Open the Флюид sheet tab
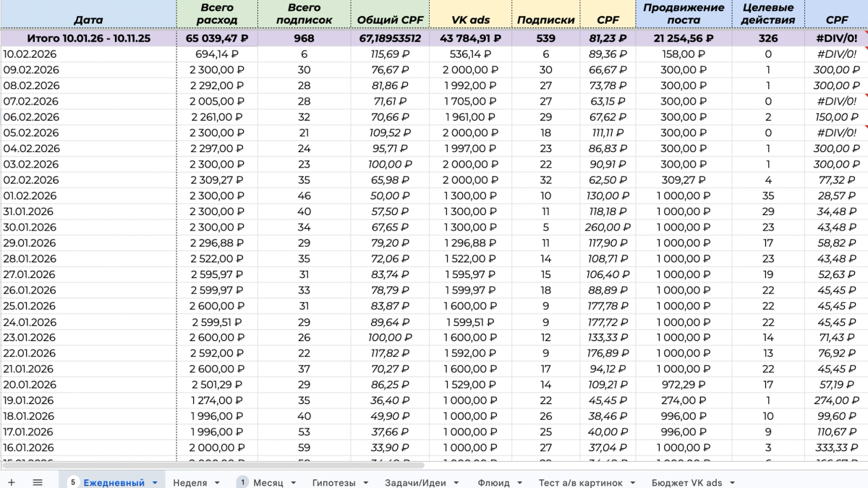 (x=493, y=483)
